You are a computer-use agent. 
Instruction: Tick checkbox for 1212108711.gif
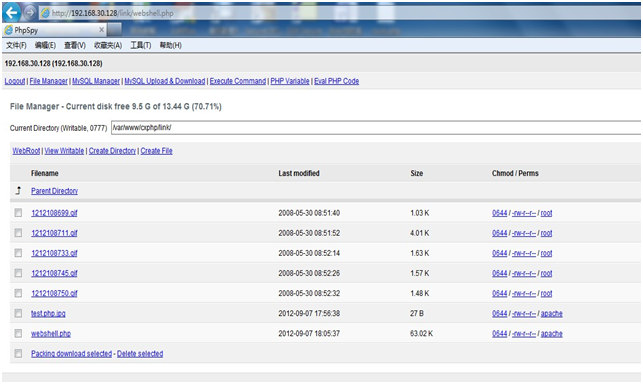pos(18,233)
